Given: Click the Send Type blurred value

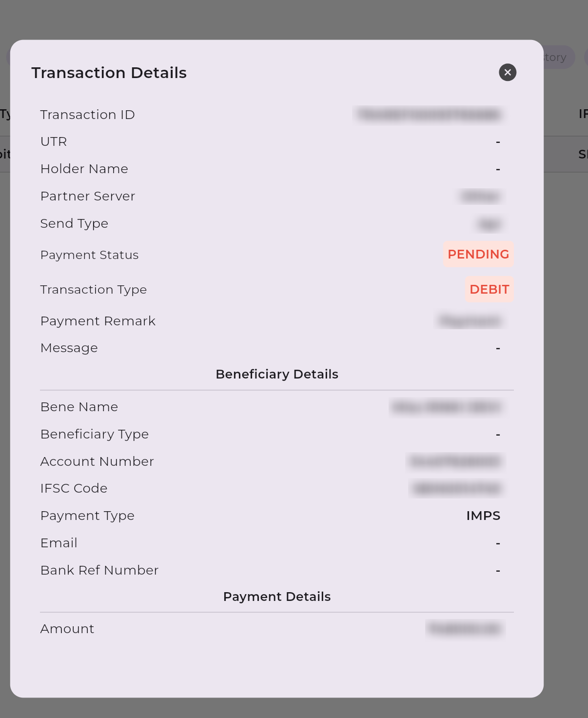Looking at the screenshot, I should 489,224.
